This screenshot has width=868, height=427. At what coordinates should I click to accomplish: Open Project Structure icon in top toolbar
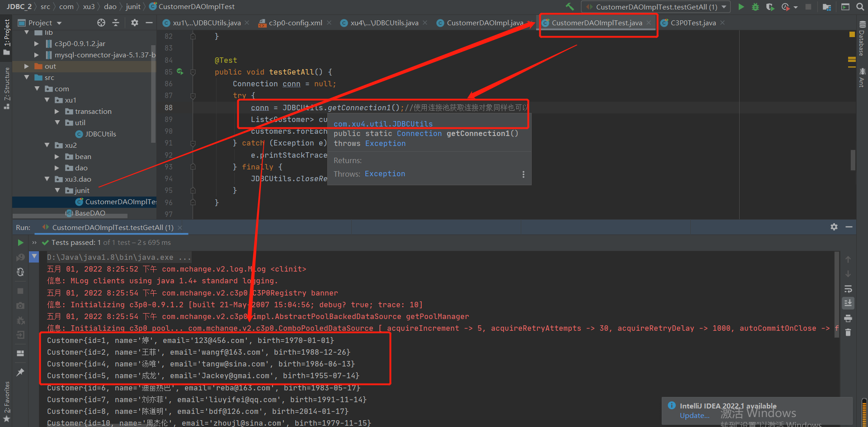(x=827, y=7)
